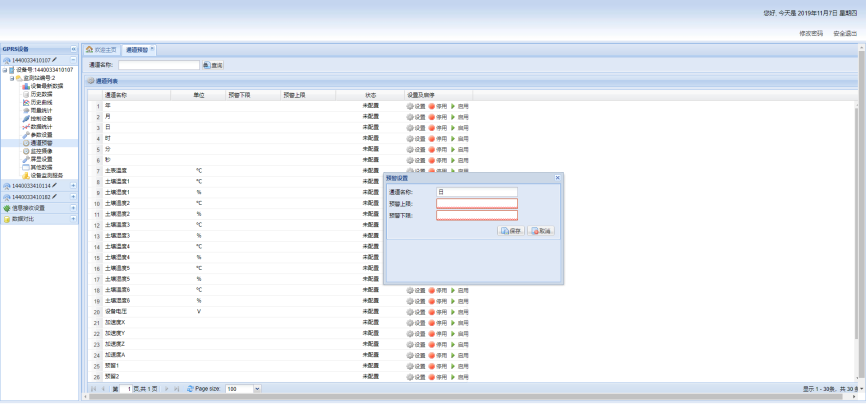This screenshot has width=866, height=414.
Task: Select the 通道预警 tab
Action: [x=136, y=49]
